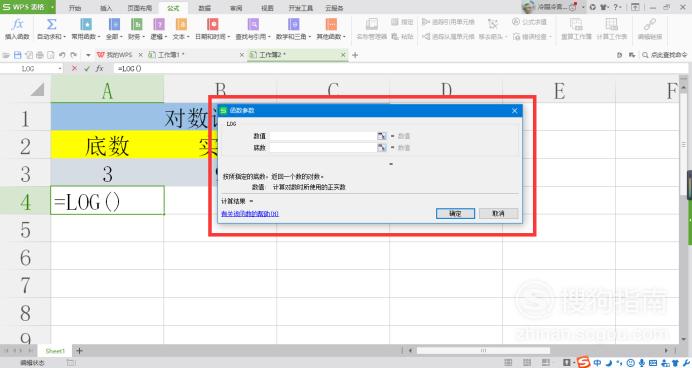Click the redo arrow icon
The image size is (692, 368).
pyautogui.click(x=73, y=55)
